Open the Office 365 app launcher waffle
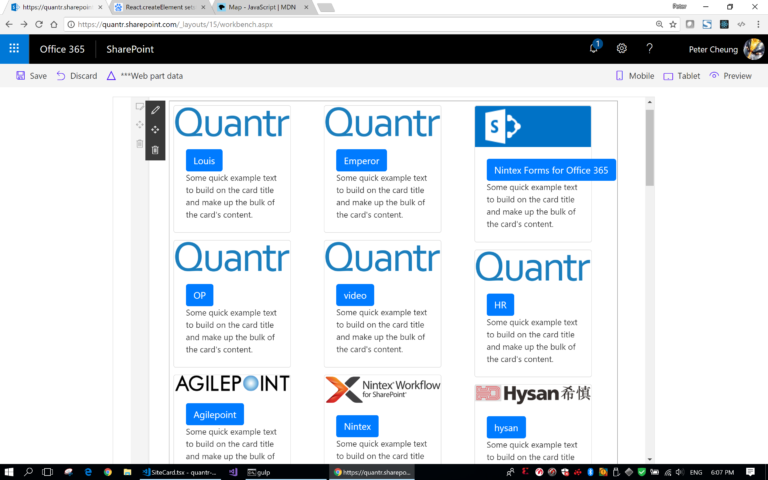Viewport: 768px width, 480px height. 14,48
